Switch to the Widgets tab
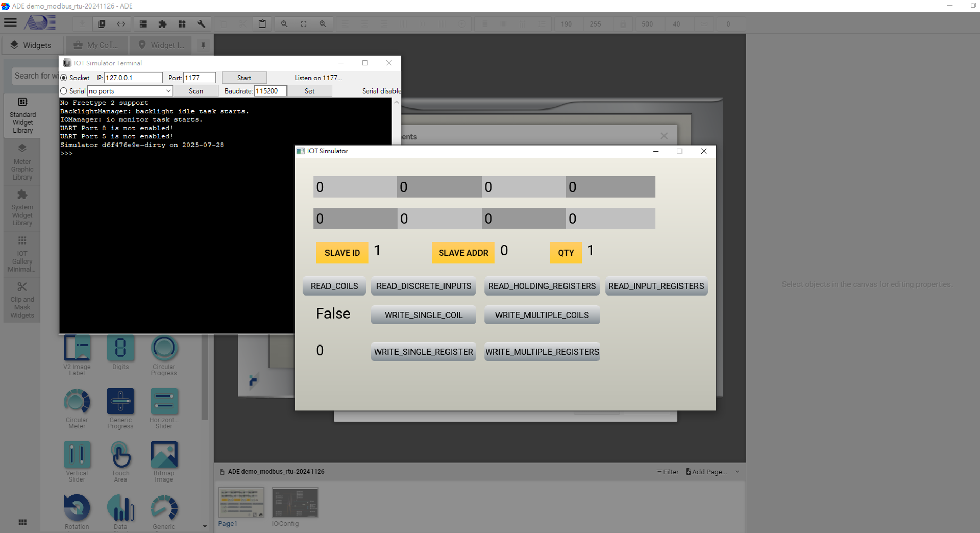Image resolution: width=980 pixels, height=533 pixels. tap(32, 45)
